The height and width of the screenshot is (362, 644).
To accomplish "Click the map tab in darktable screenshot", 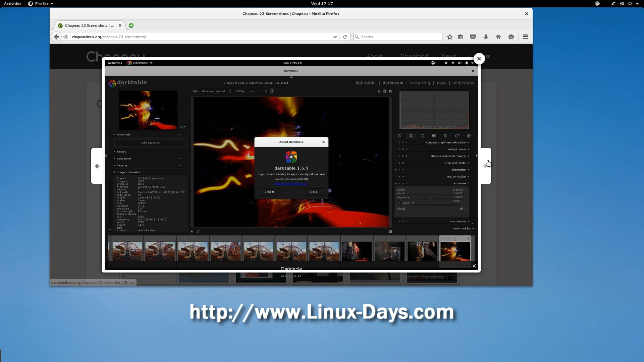I will (441, 83).
